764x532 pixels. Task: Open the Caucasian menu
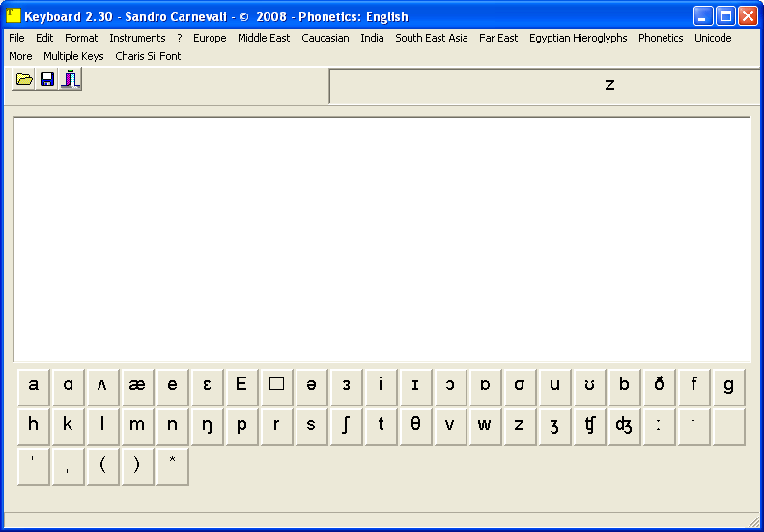point(325,38)
